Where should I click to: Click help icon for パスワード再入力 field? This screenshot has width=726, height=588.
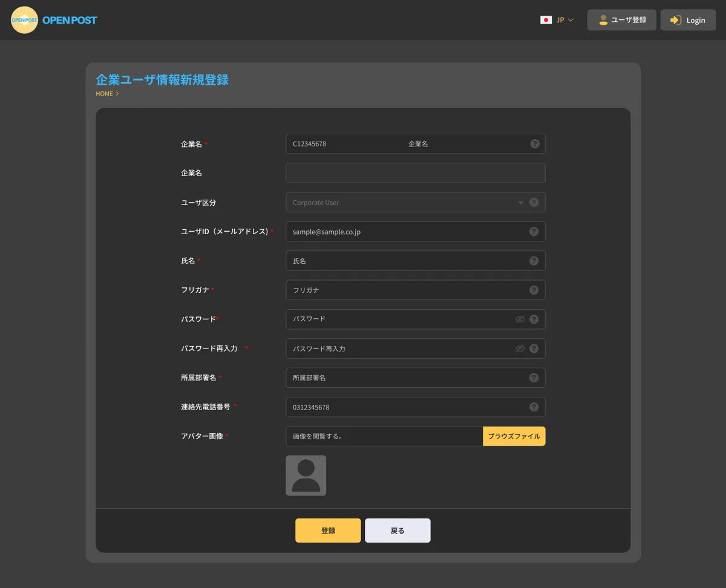coord(534,348)
